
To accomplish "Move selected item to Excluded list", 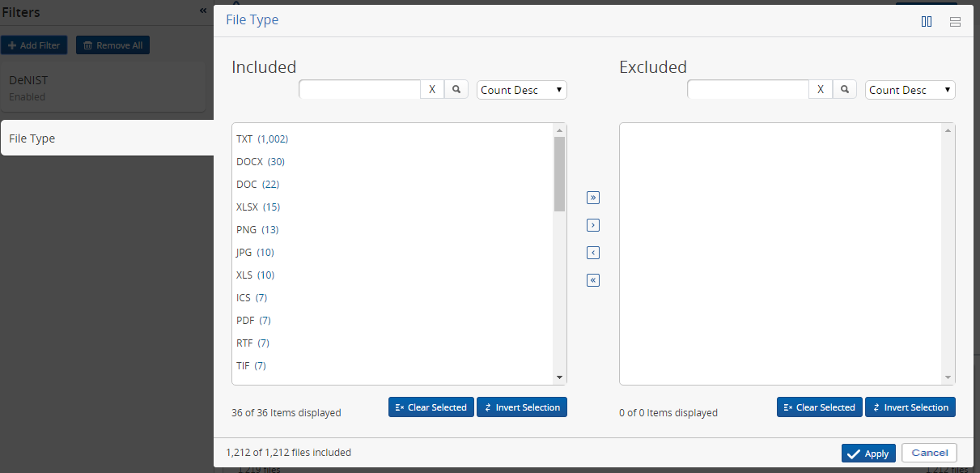I will (593, 225).
